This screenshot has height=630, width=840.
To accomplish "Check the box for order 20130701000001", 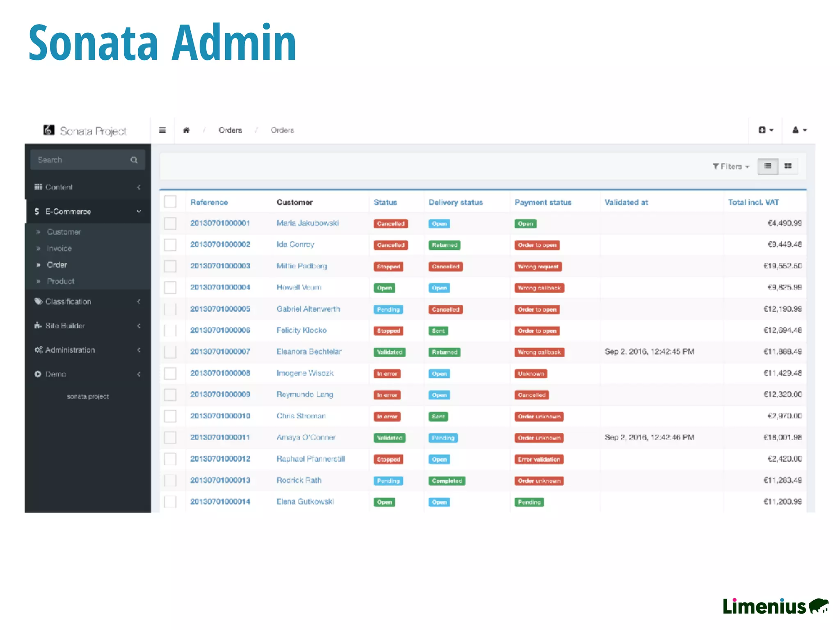I will tap(170, 224).
